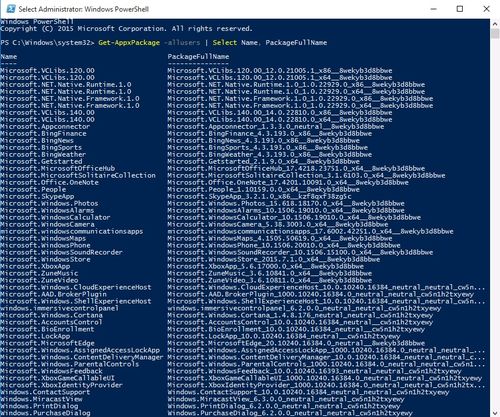Open the PowerShell title bar icon menu

coord(10,9)
